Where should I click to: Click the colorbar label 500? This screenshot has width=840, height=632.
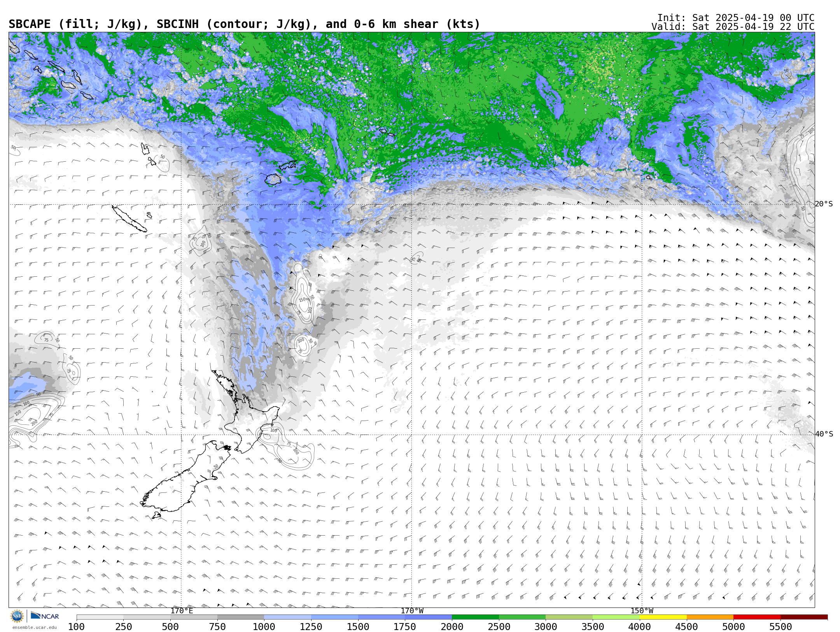click(170, 627)
